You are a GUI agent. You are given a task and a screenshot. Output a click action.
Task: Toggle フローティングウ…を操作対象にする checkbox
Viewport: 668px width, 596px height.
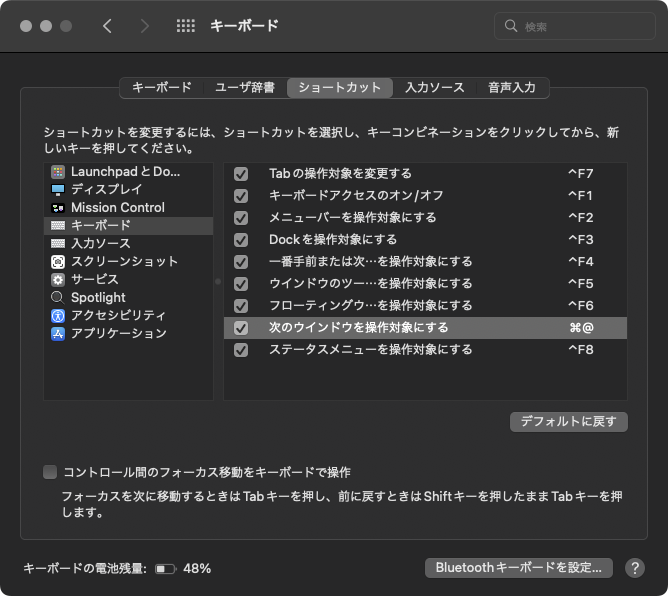(x=241, y=306)
